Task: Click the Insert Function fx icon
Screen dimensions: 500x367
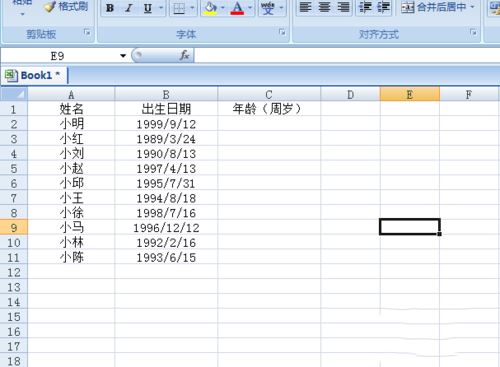Action: click(x=184, y=55)
